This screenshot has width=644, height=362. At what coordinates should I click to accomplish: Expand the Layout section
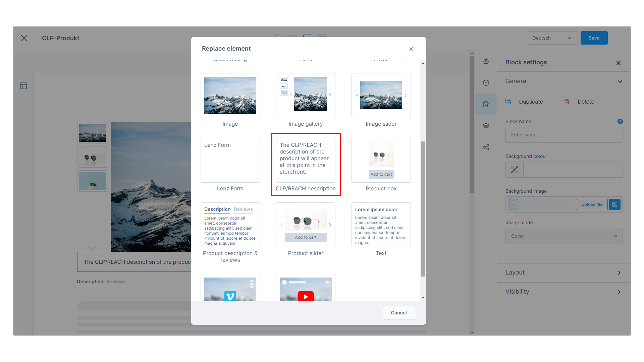coord(563,273)
